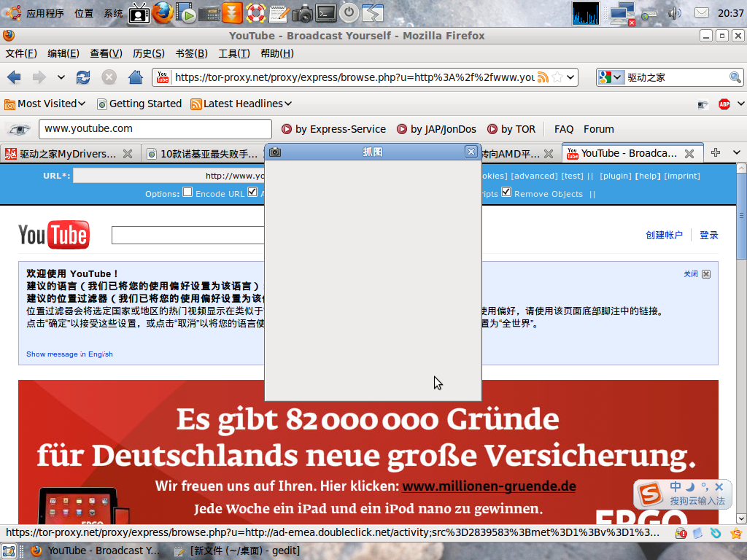The image size is (747, 560).
Task: Click the [advanced] proxy option link
Action: pos(534,176)
